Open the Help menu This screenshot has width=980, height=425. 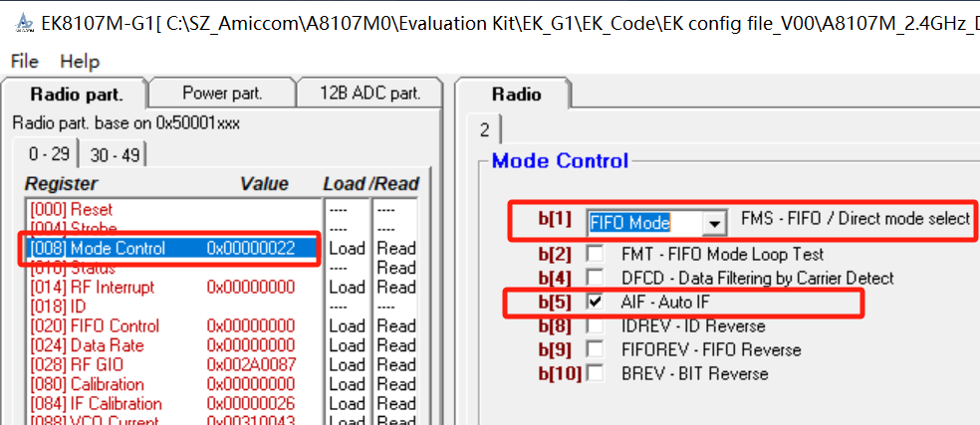[x=80, y=62]
